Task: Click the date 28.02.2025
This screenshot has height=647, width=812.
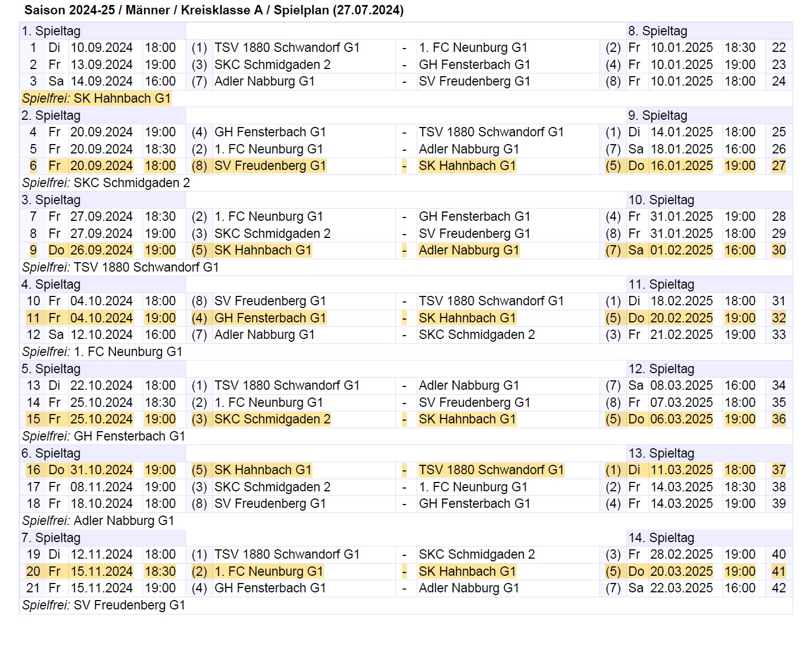Action: click(x=682, y=554)
